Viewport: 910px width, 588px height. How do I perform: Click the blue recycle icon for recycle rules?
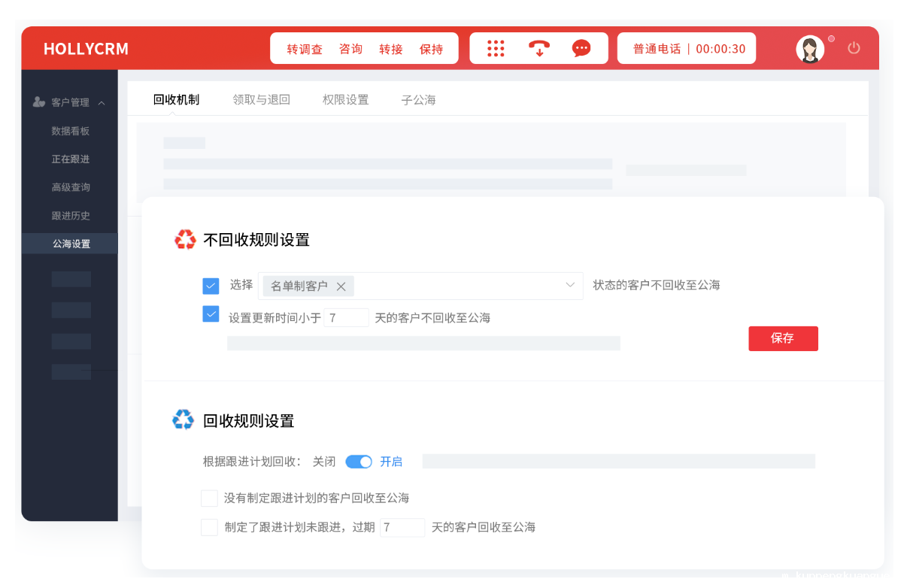pyautogui.click(x=184, y=420)
